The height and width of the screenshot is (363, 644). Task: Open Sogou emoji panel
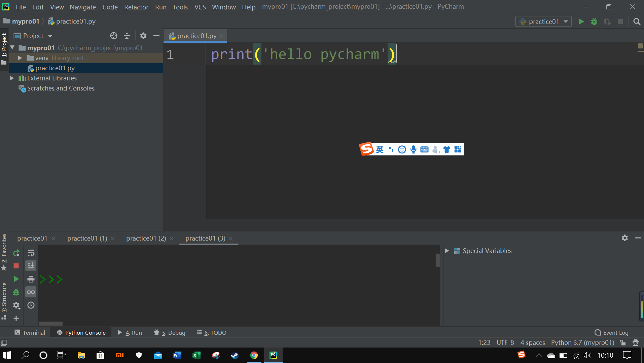click(402, 149)
